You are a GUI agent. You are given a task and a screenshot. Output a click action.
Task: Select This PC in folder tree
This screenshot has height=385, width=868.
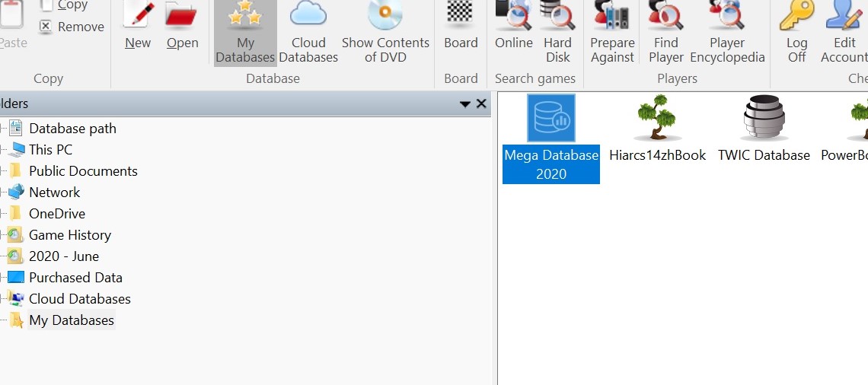click(x=50, y=150)
